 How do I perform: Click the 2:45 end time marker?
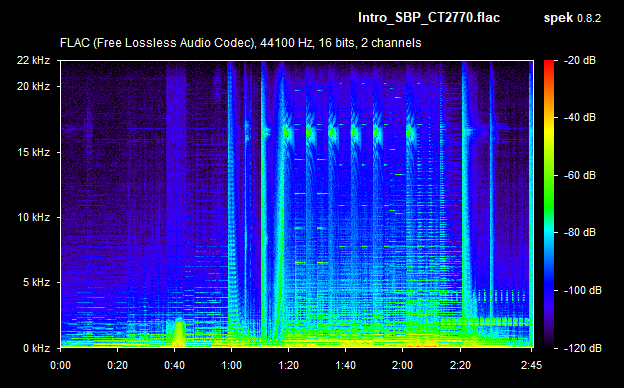click(531, 365)
